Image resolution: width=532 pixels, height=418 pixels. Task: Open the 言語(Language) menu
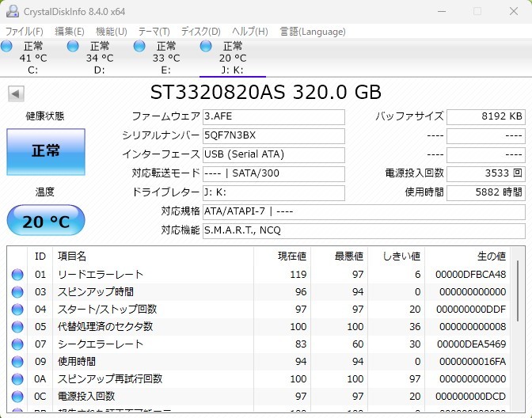(x=313, y=32)
